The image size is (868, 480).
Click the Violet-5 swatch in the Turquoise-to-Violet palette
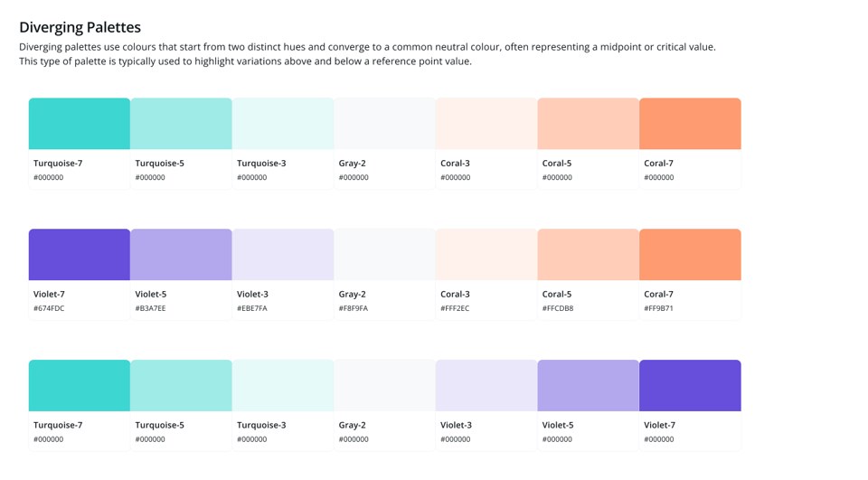(589, 385)
